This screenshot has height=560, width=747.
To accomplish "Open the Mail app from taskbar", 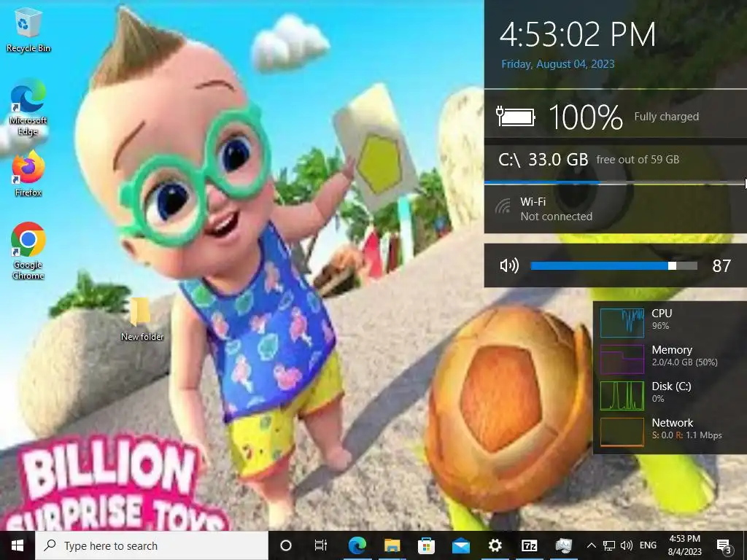I will [x=461, y=545].
